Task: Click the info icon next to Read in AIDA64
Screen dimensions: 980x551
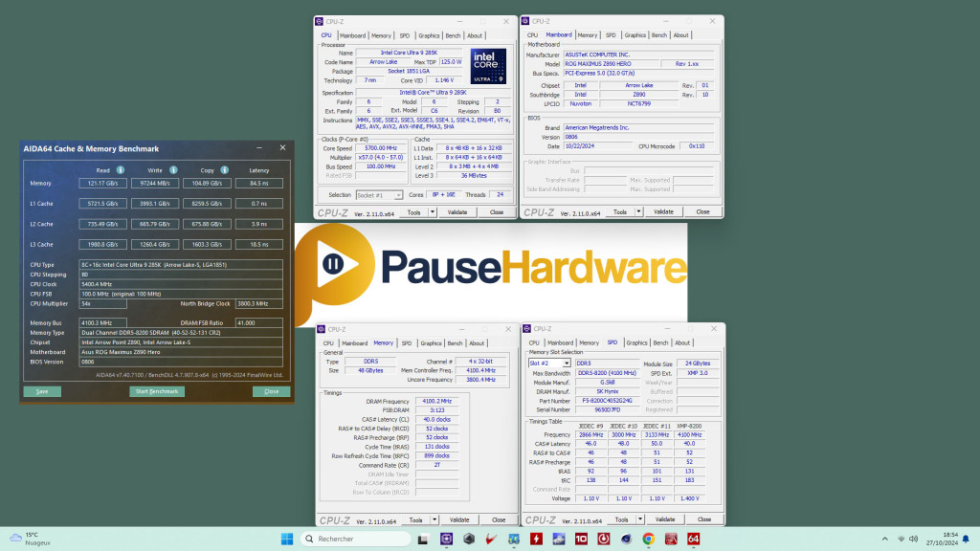Action: pos(120,170)
